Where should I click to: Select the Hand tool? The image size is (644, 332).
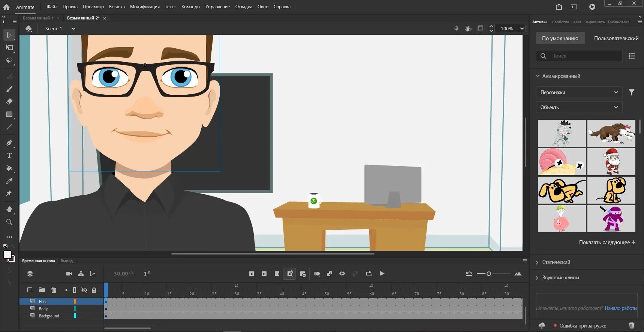9,209
